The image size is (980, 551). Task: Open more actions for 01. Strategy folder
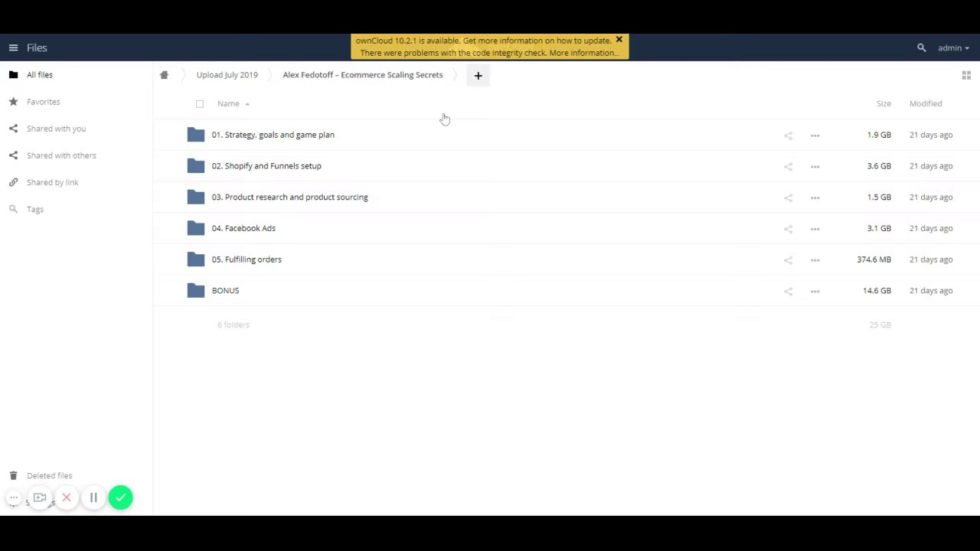[815, 135]
